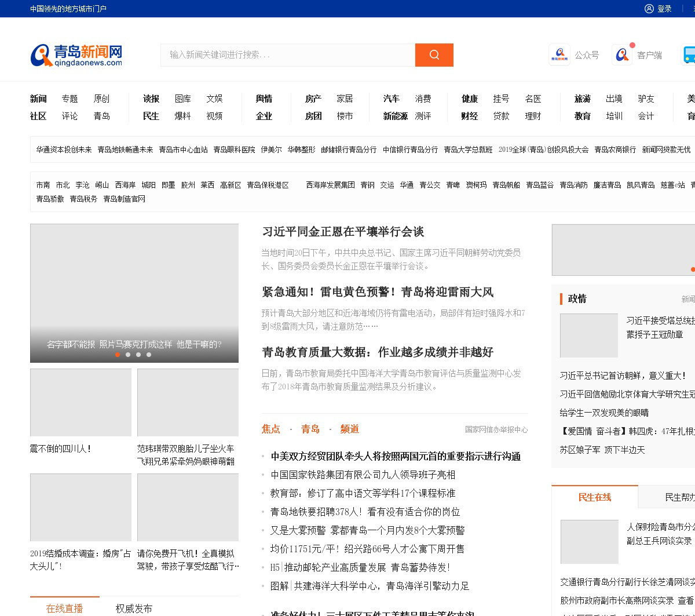This screenshot has height=616, width=695.
Task: Open 苏区娘子军 顶下半边天 article
Action: [602, 450]
